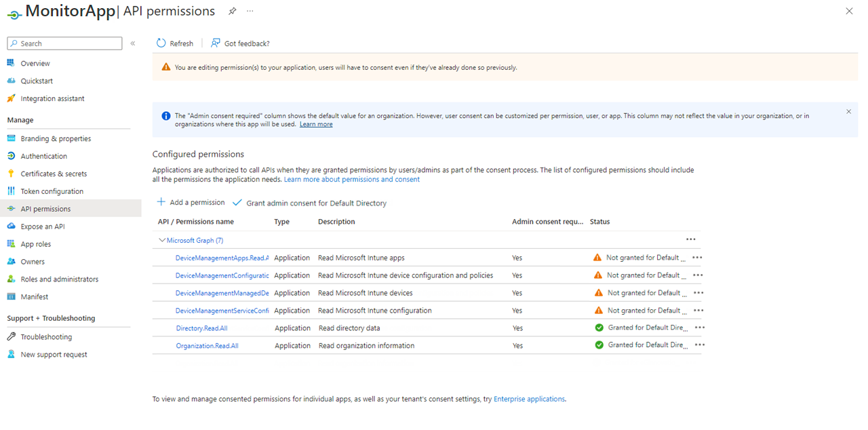Pin the API permissions blade

pos(233,12)
